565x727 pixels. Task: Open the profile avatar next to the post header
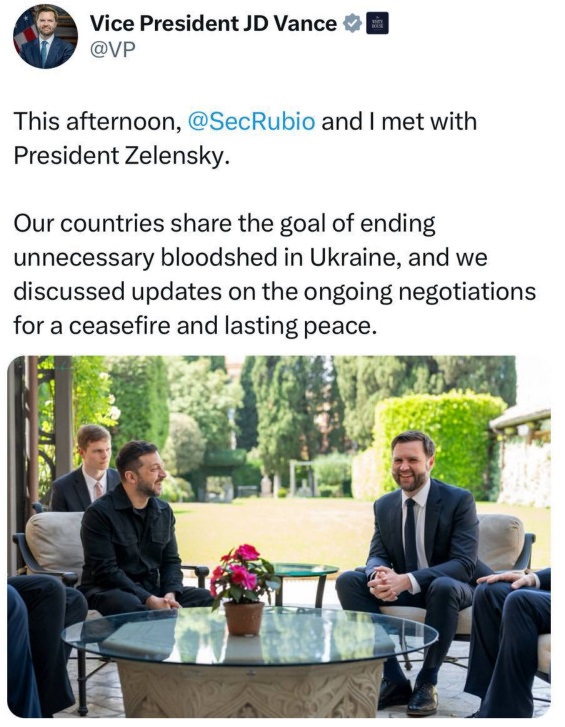coord(45,37)
